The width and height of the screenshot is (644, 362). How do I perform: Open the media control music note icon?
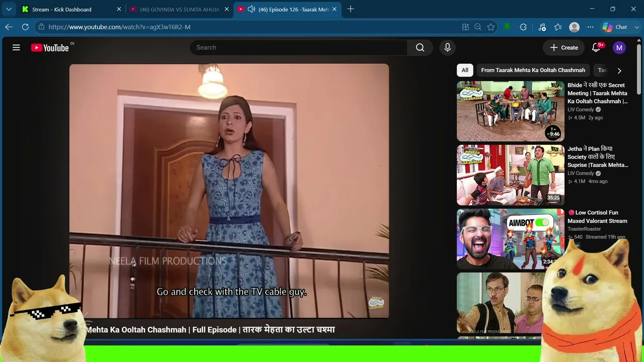click(x=542, y=27)
